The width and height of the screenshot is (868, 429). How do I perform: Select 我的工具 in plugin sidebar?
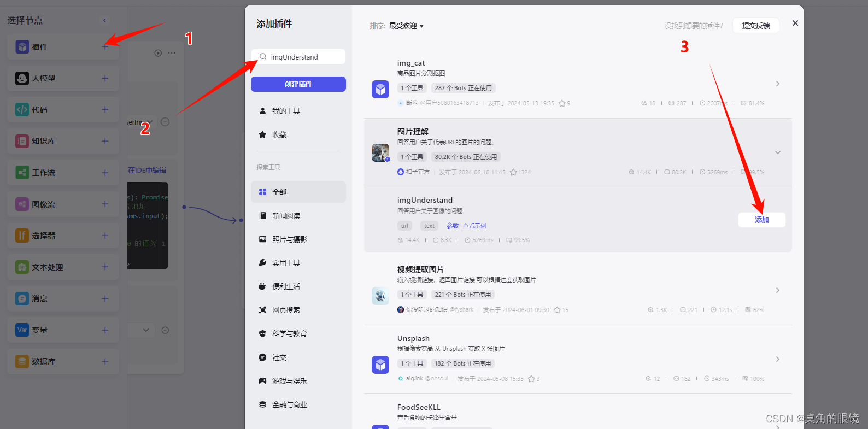(x=298, y=111)
